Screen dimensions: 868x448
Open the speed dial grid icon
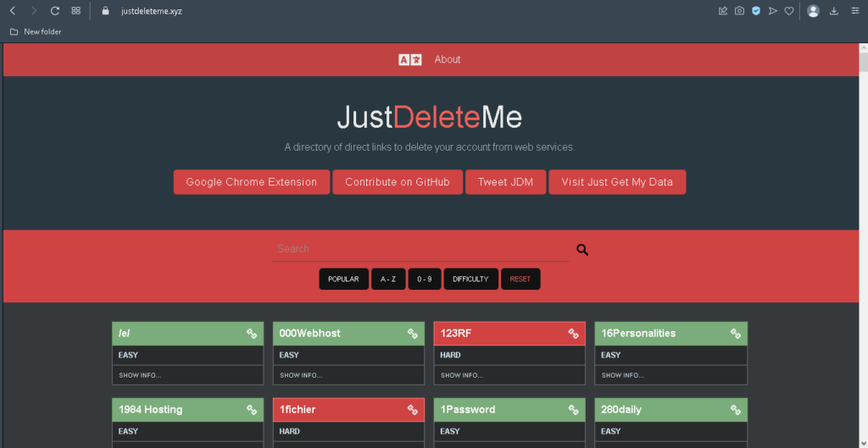click(75, 10)
